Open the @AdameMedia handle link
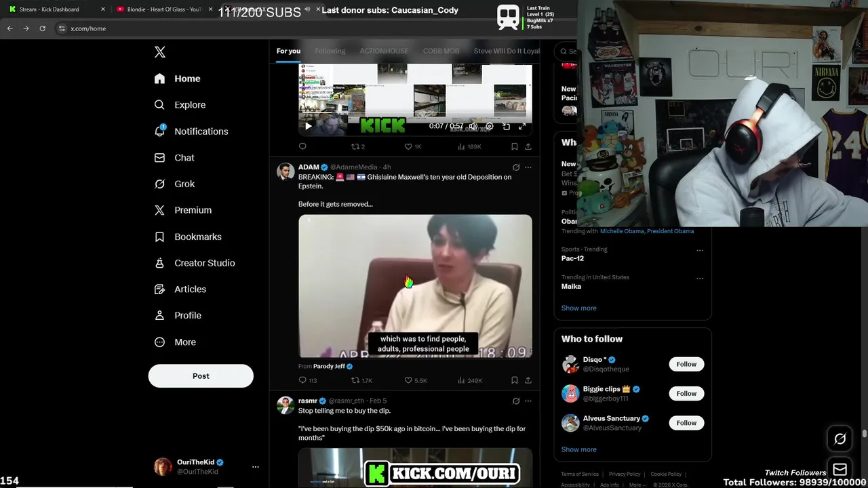 [x=354, y=167]
